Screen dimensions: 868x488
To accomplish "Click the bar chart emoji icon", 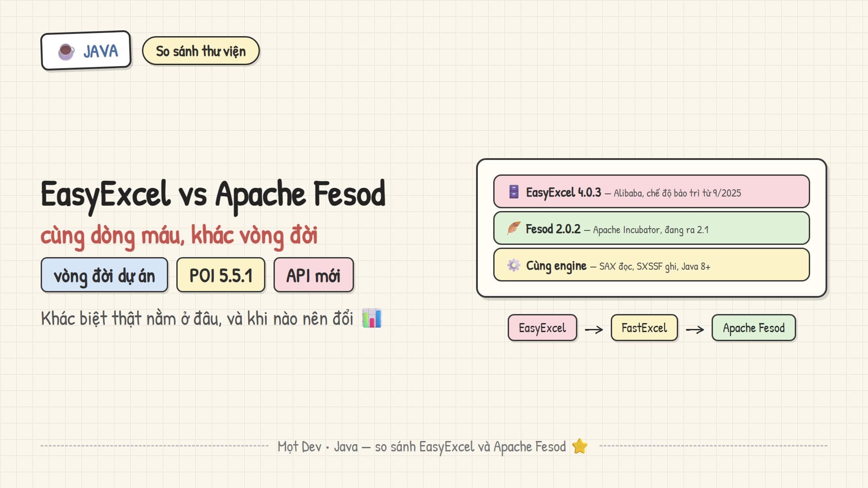I will (372, 318).
